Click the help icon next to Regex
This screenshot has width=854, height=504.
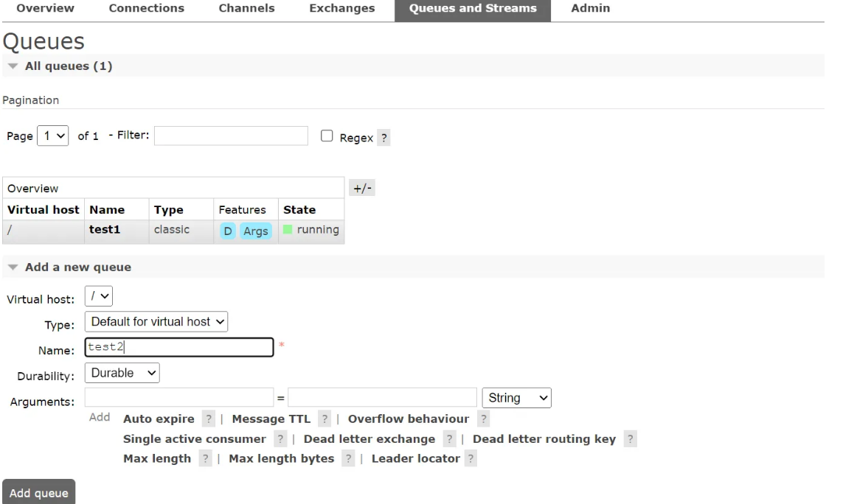pyautogui.click(x=384, y=138)
